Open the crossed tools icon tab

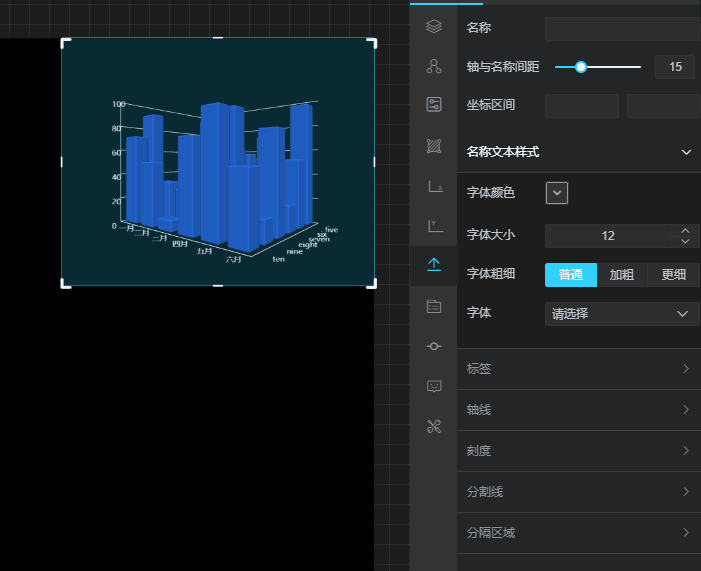click(x=434, y=426)
